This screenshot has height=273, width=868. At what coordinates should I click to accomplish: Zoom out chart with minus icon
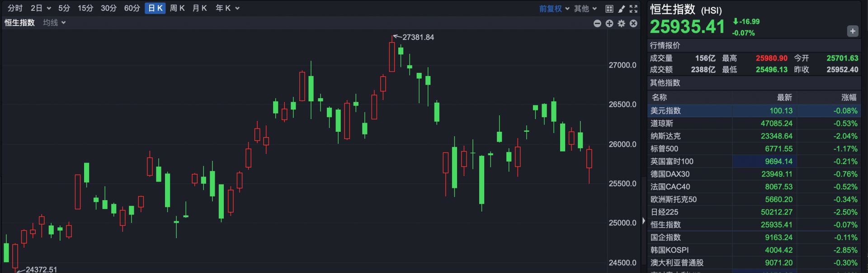[597, 24]
